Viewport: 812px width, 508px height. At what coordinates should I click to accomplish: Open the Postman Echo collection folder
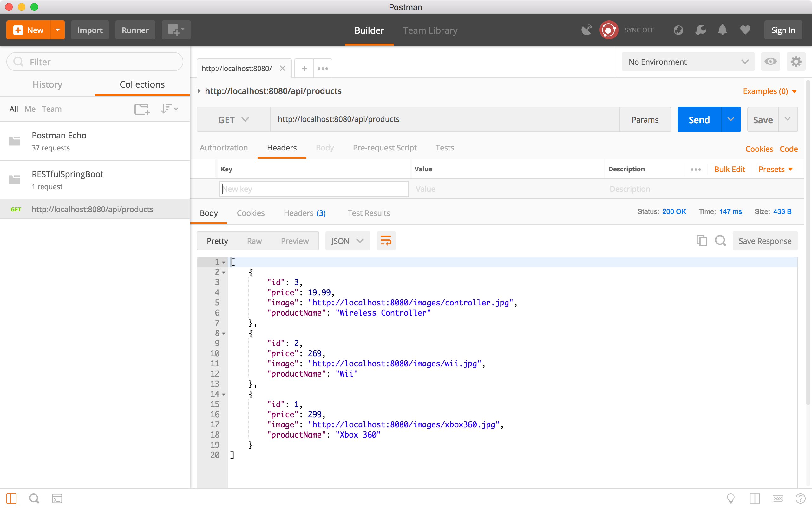(x=95, y=141)
